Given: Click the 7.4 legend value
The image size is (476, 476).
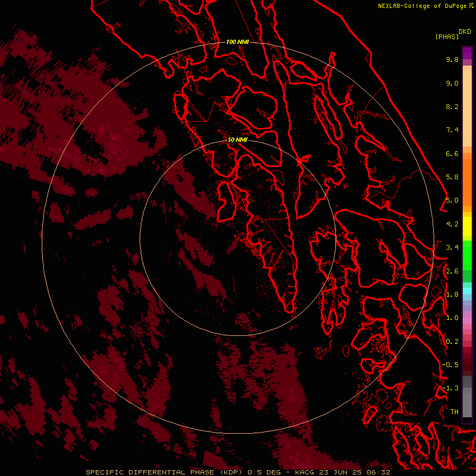Looking at the screenshot, I should pos(452,130).
